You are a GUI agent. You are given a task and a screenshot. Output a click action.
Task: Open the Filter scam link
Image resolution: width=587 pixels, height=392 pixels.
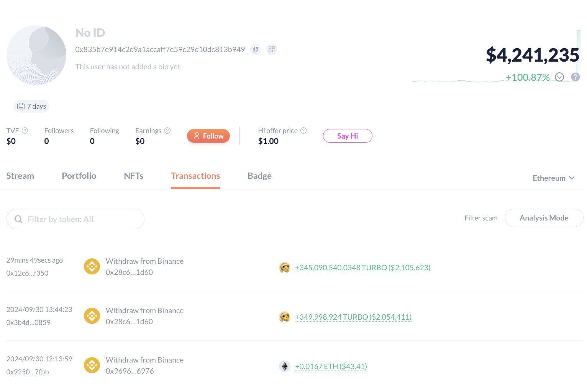coord(481,218)
